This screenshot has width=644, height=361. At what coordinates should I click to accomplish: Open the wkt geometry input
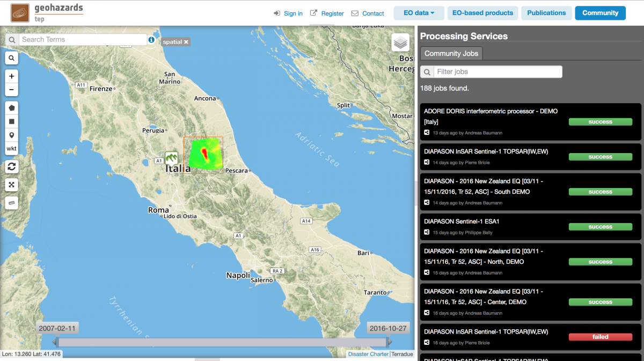click(11, 149)
